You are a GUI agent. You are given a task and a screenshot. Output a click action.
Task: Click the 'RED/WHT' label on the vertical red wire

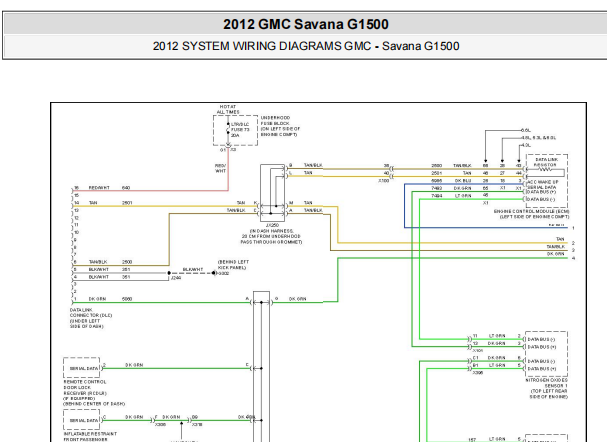pyautogui.click(x=220, y=168)
